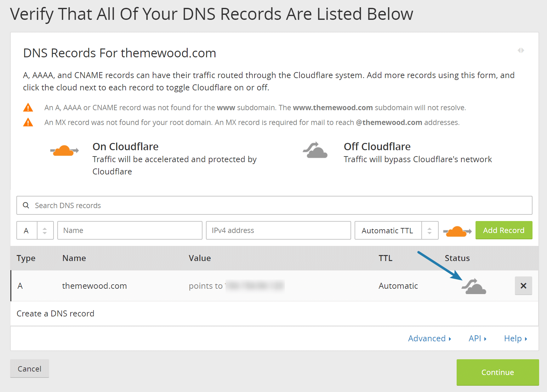Click the Search DNS records field
Screen dimensions: 547x392
coord(274,205)
